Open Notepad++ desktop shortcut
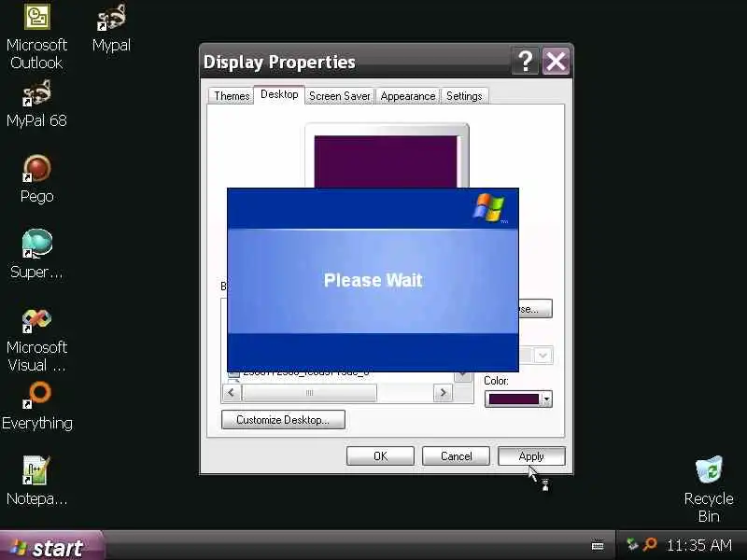The image size is (747, 560). pos(36,482)
